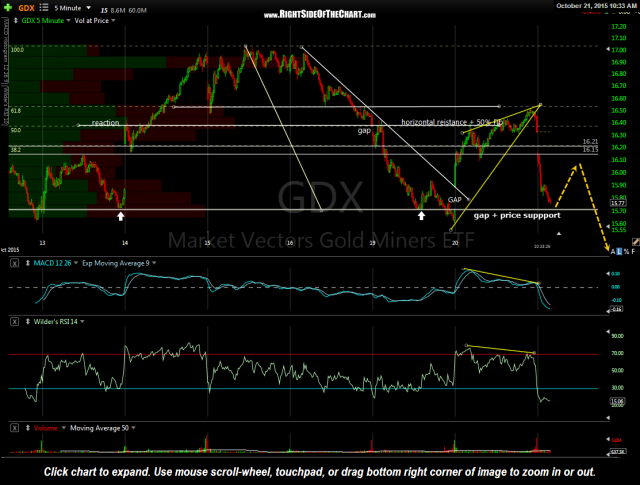This screenshot has height=485, width=640.
Task: Click the price-axis arrow marker at 15.60
Action: [x=608, y=225]
